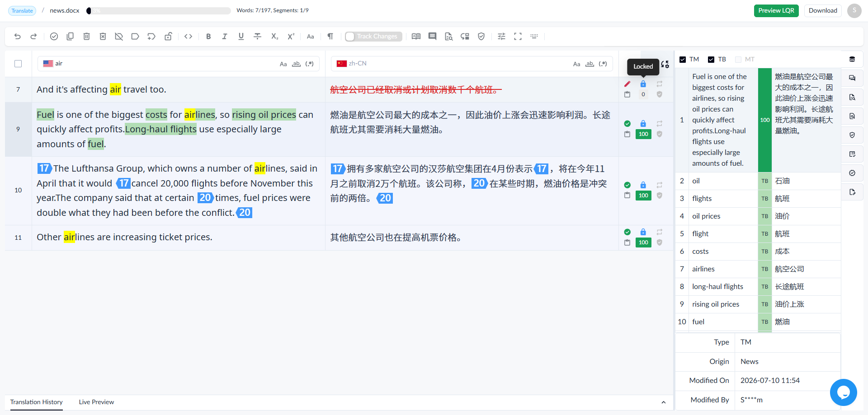Insert tag using the code brackets icon
Viewport: 868px width, 415px height.
tap(189, 37)
